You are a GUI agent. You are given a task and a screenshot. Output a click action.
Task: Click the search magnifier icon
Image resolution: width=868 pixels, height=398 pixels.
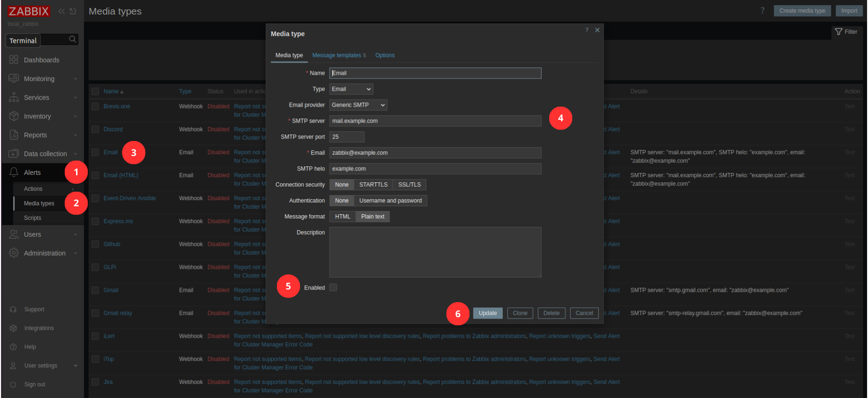72,39
